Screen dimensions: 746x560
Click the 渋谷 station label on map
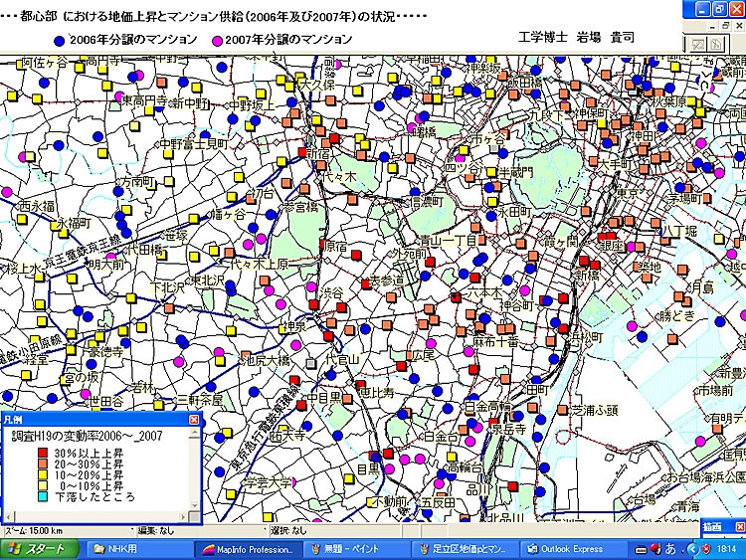(x=331, y=293)
